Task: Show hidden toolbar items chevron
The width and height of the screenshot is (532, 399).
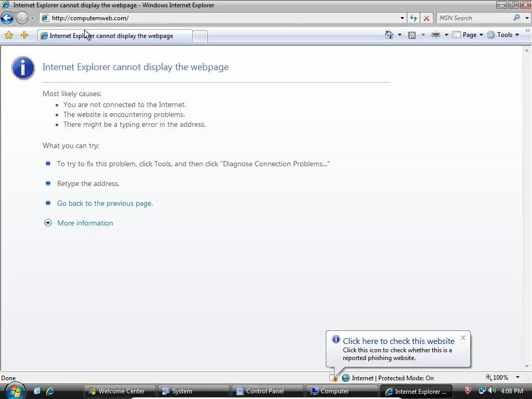Action: [528, 31]
